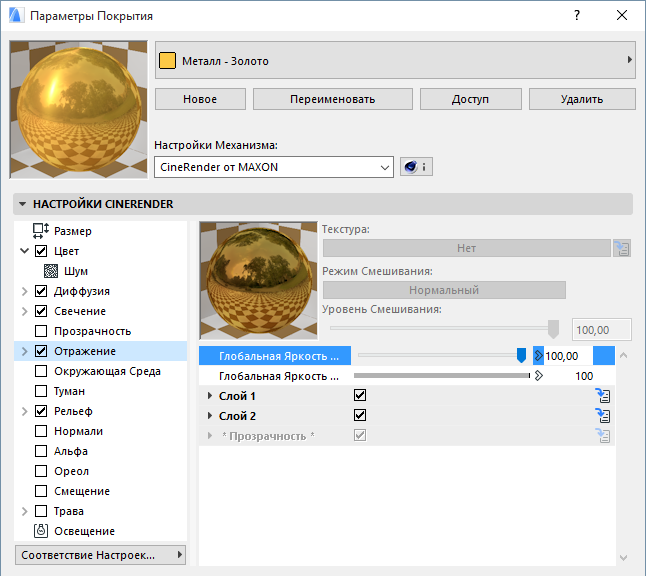This screenshot has height=576, width=646.
Task: Expand Слой 1 disclosure triangle
Action: [x=210, y=396]
